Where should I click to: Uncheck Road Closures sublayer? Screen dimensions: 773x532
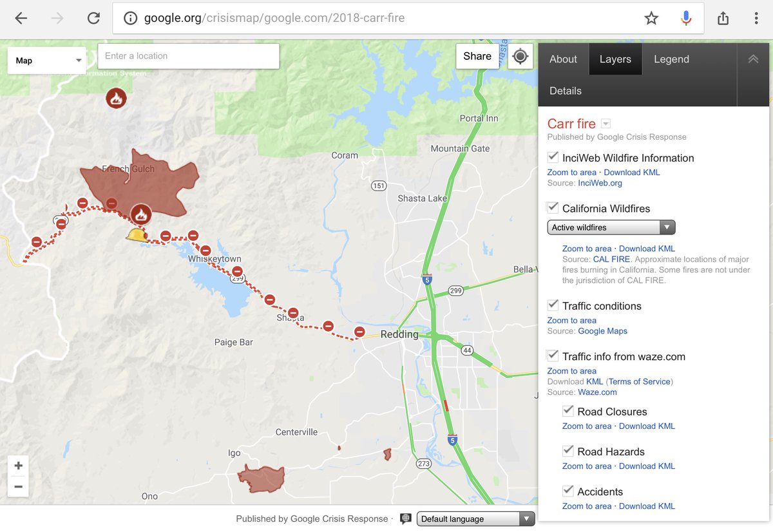pos(568,411)
